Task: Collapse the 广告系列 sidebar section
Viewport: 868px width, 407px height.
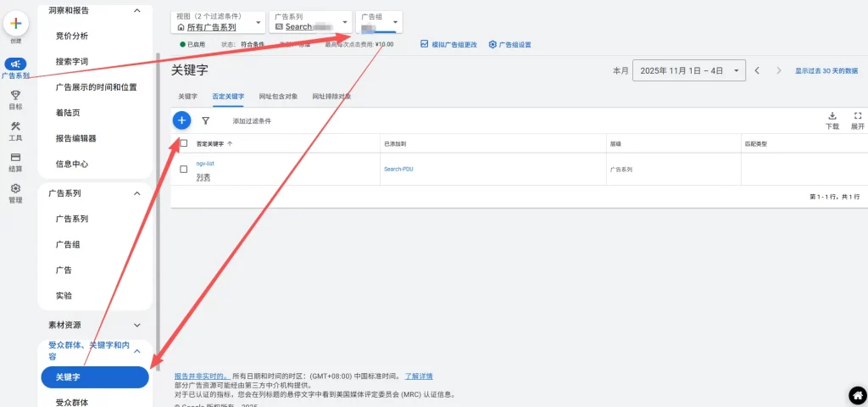Action: [x=137, y=193]
